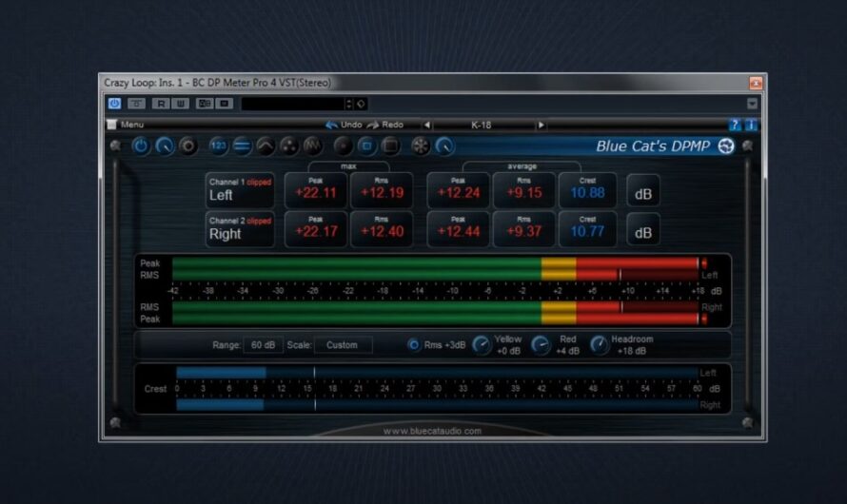
Task: Click the Right average Rms +9.37 value
Action: click(524, 229)
